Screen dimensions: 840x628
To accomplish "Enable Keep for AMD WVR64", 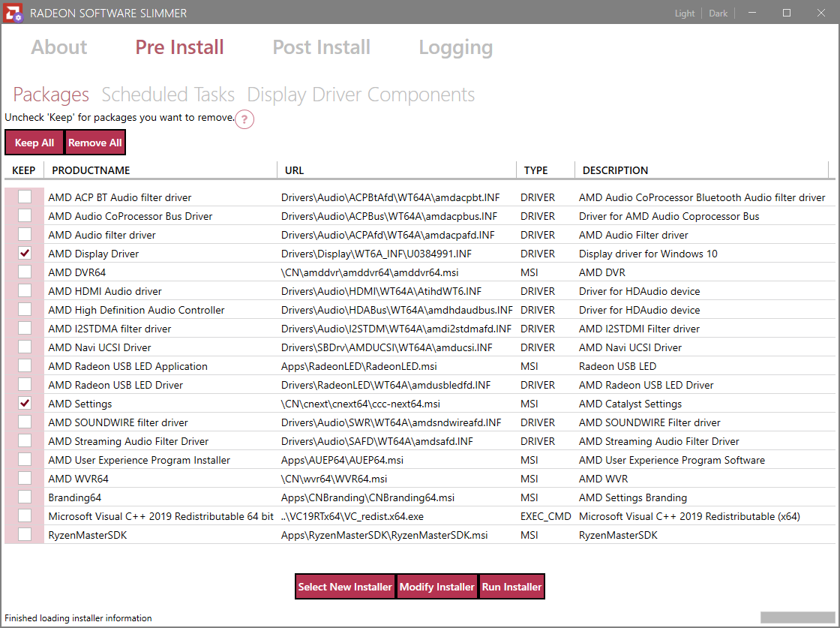I will pyautogui.click(x=25, y=478).
